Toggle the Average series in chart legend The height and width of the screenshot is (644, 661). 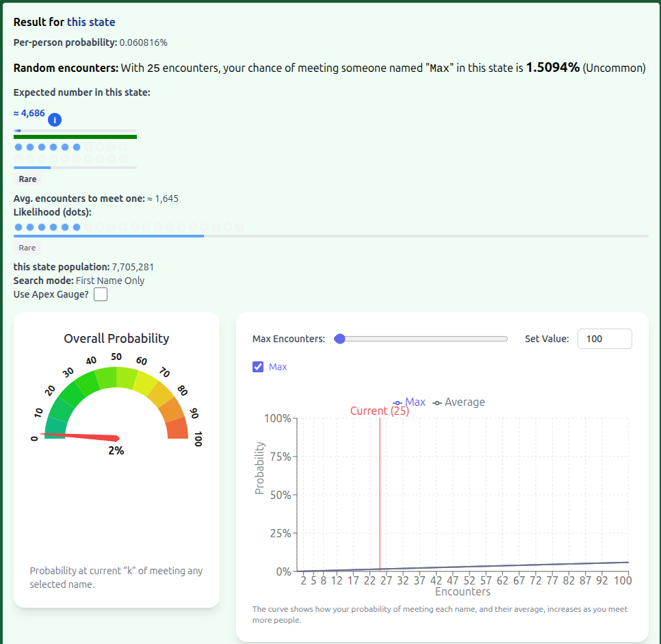(x=458, y=402)
